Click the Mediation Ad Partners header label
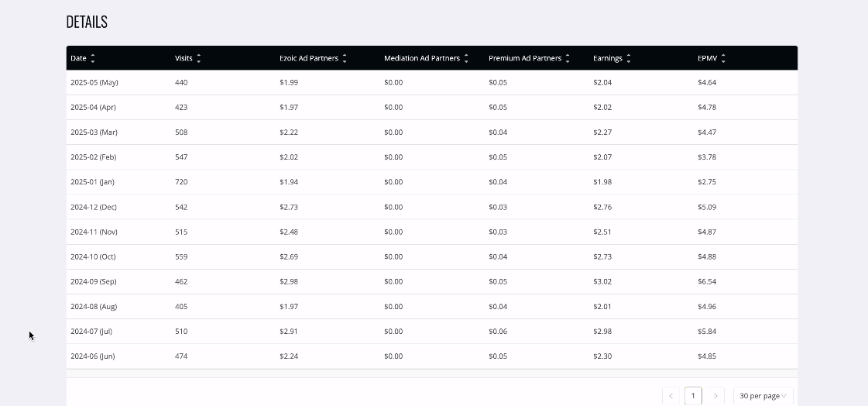 point(422,58)
